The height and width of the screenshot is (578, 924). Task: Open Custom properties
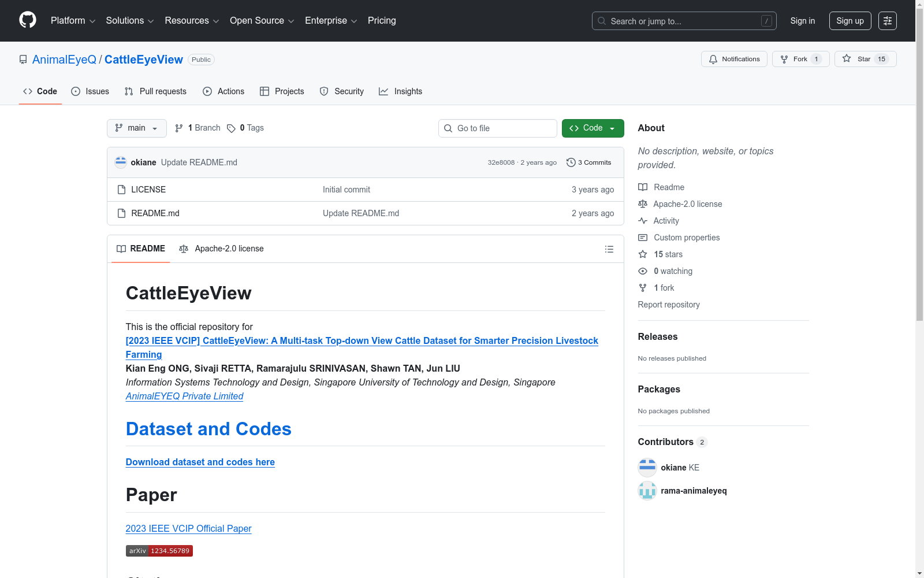(679, 238)
